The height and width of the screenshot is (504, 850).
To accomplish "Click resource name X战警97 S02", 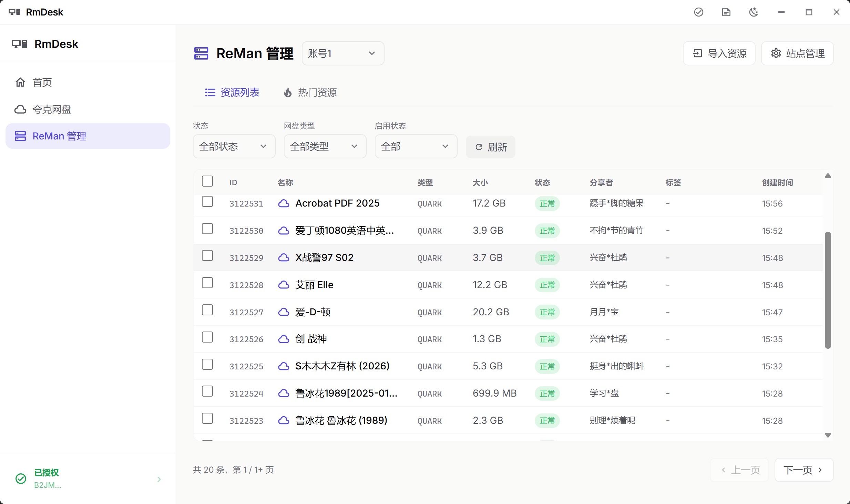I will click(324, 258).
